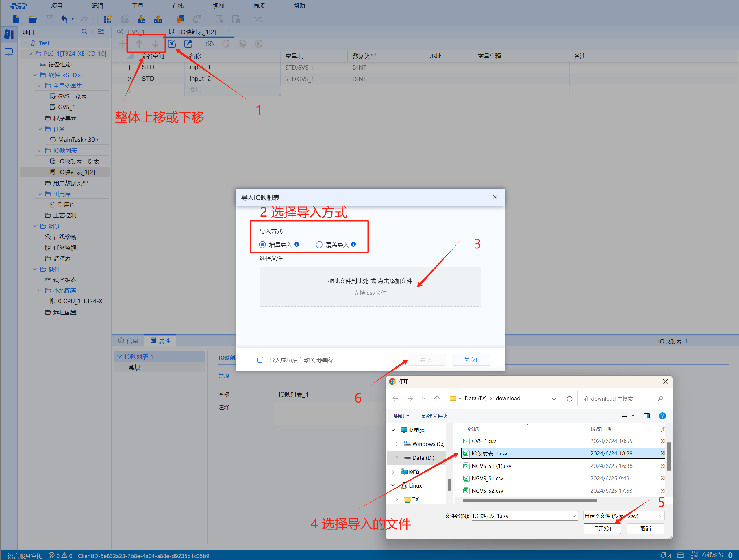Click the 打开(O) button
Screen dimensions: 739x560
[602, 529]
